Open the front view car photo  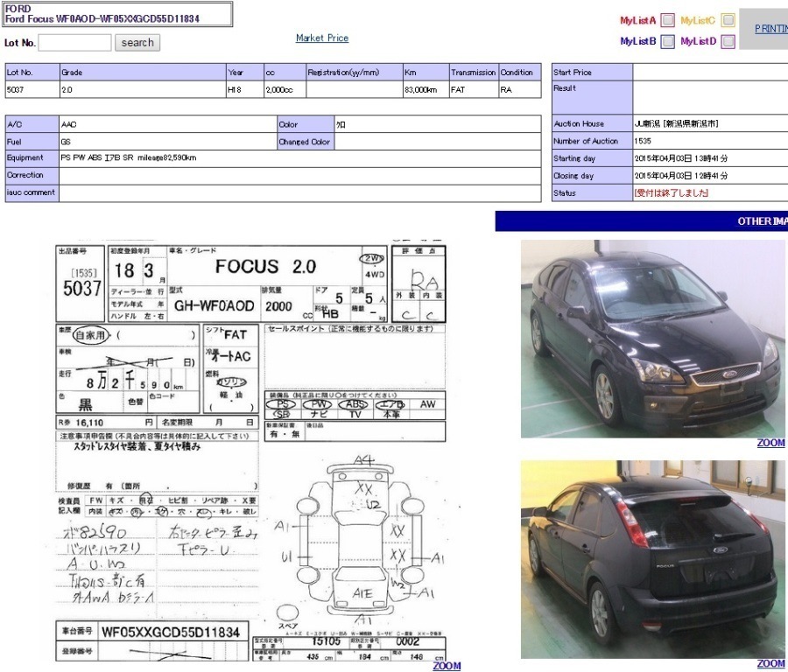click(x=653, y=339)
